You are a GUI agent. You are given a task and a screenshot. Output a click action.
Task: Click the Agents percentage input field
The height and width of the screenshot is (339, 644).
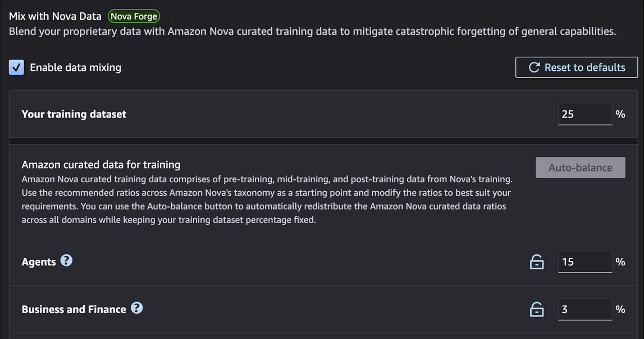[584, 262]
